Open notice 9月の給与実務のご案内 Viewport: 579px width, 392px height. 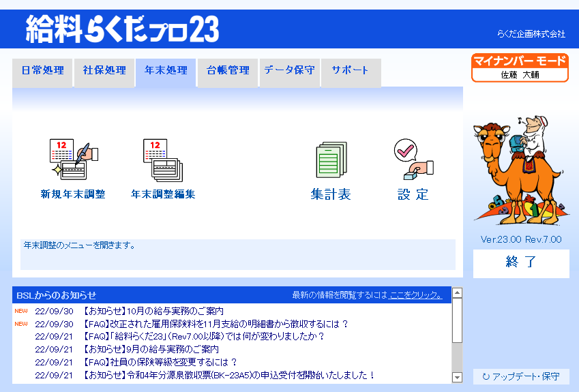[x=150, y=349]
